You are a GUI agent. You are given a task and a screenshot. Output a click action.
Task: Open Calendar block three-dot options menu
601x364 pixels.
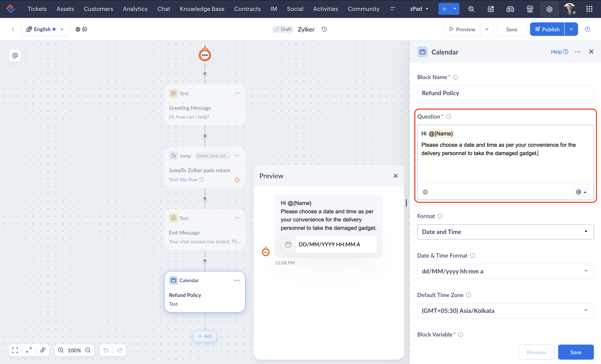pos(237,280)
